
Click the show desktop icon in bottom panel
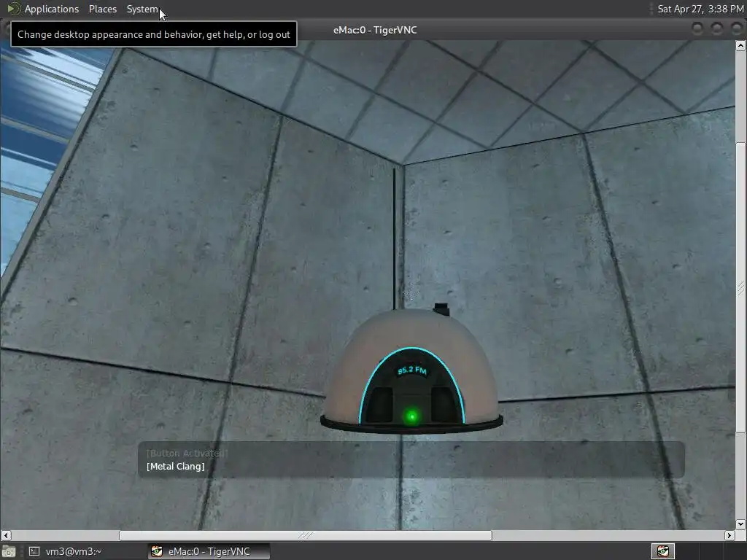click(9, 551)
